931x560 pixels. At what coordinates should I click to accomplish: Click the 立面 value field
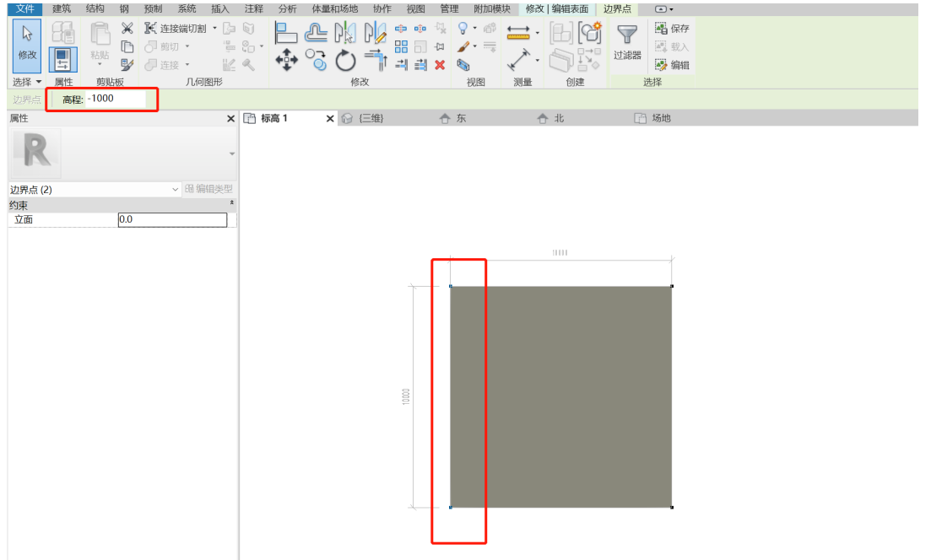click(x=172, y=219)
